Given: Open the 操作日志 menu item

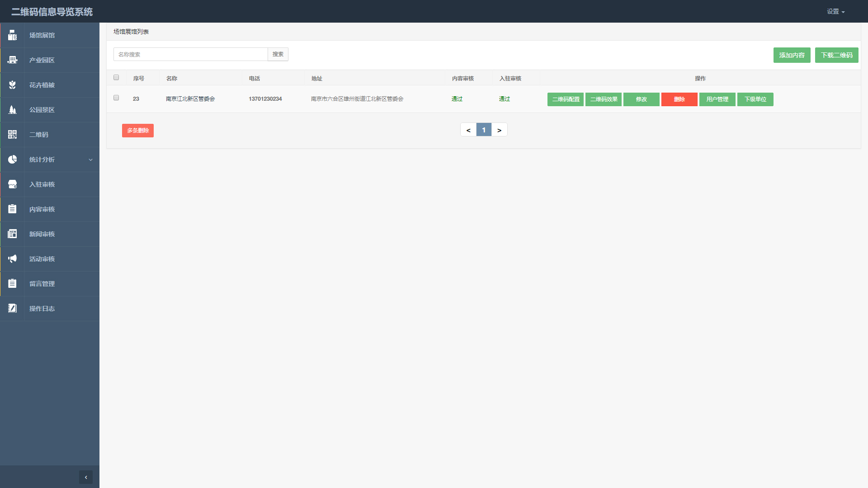Looking at the screenshot, I should pos(50,309).
